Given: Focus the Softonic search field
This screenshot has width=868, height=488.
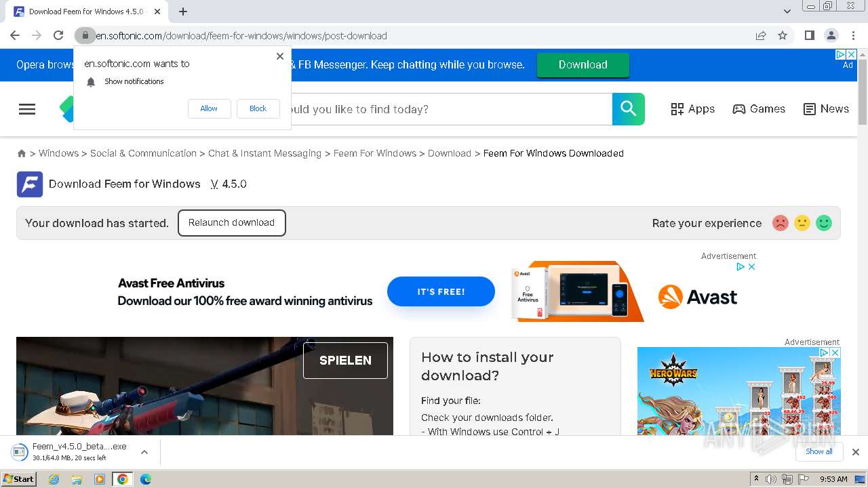Looking at the screenshot, I should click(452, 109).
